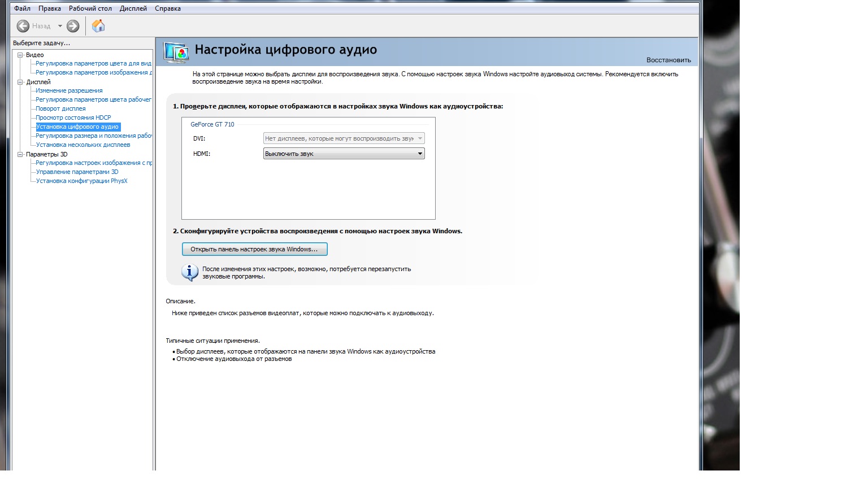Click the Описание. heading text
The height and width of the screenshot is (488, 868).
180,301
